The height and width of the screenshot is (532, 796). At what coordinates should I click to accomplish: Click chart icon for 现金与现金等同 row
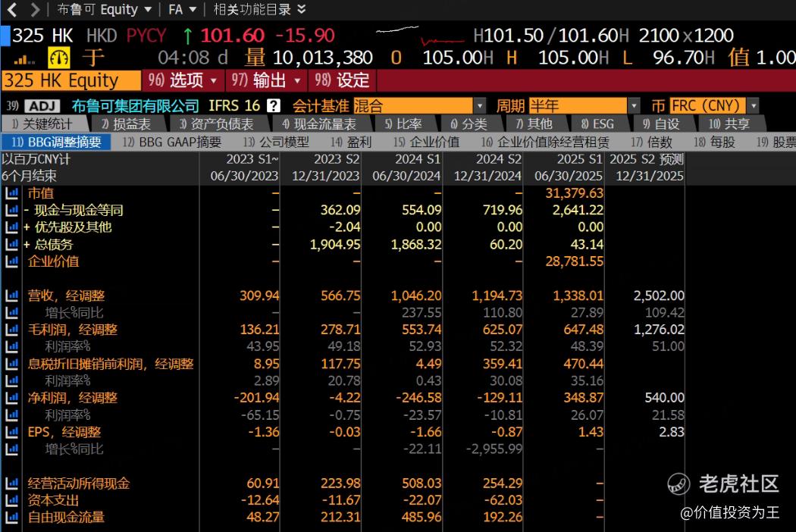pos(11,210)
